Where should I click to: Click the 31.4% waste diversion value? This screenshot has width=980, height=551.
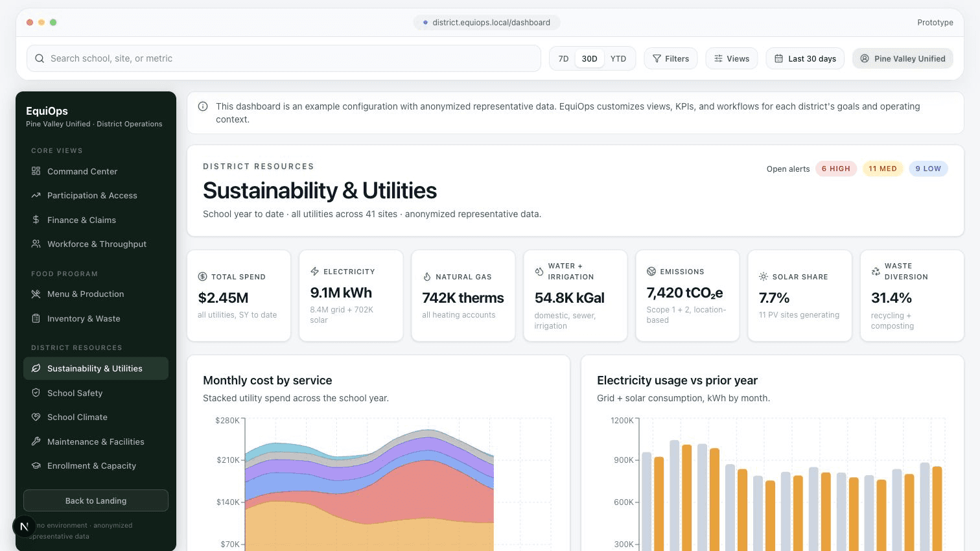(891, 298)
